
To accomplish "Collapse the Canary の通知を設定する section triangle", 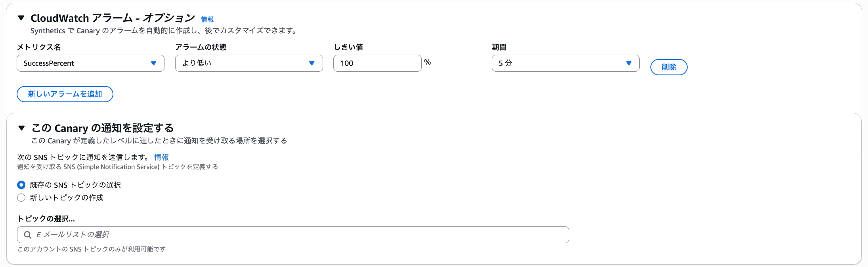I will click(22, 128).
